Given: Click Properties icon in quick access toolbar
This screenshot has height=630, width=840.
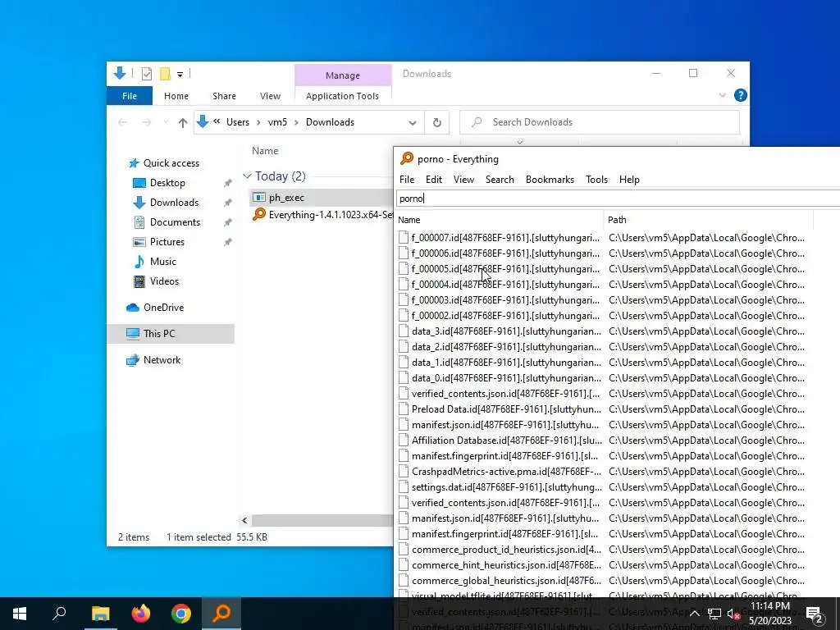Looking at the screenshot, I should 147,74.
